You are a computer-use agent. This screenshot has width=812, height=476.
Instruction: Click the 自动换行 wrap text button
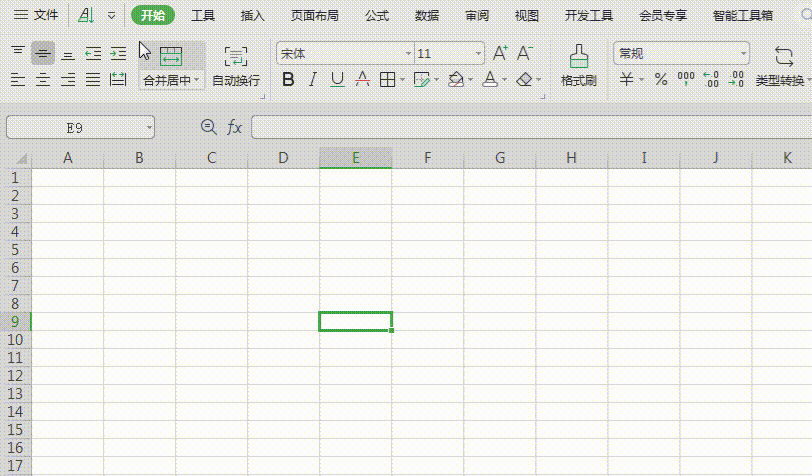[x=236, y=67]
